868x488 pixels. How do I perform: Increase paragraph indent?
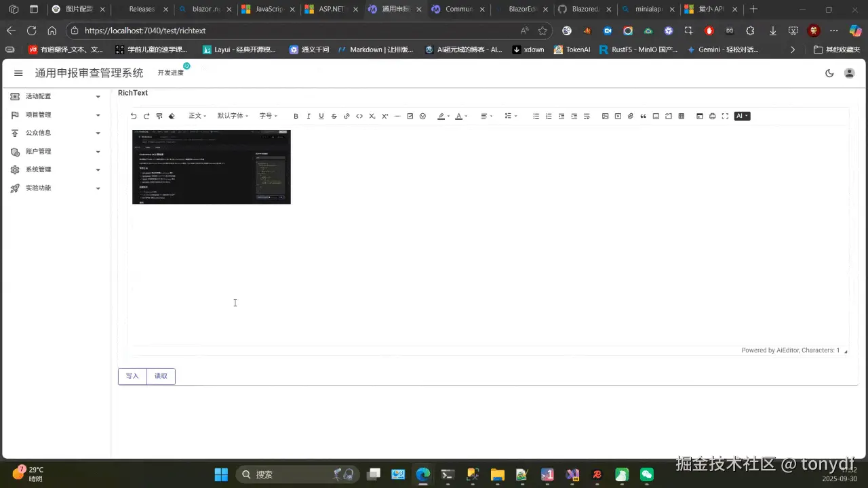click(x=574, y=116)
